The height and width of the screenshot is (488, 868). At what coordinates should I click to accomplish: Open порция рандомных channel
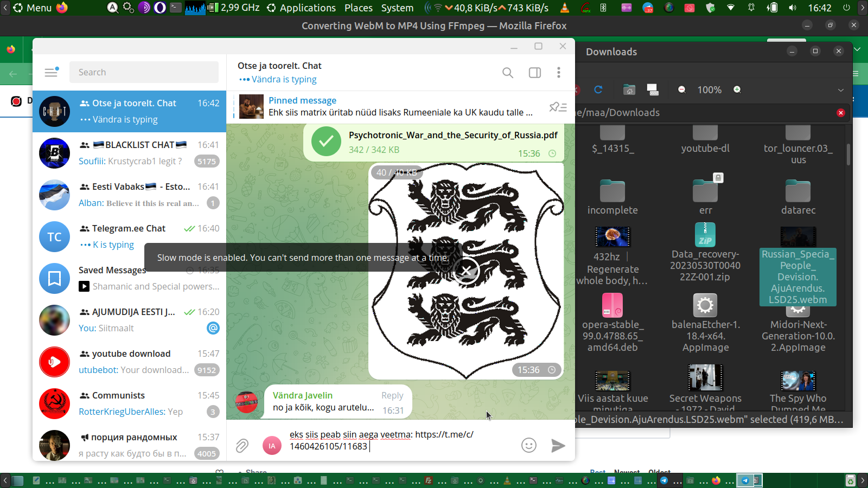[129, 444]
